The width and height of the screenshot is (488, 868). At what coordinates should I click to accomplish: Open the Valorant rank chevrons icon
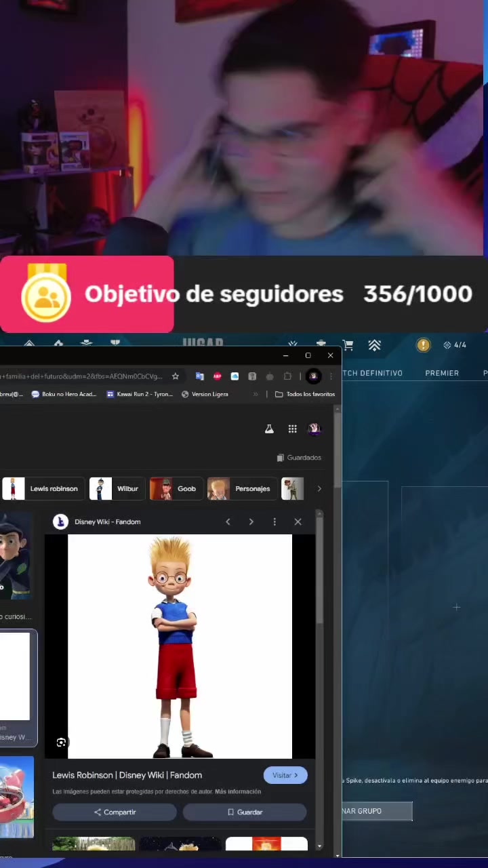coord(374,345)
